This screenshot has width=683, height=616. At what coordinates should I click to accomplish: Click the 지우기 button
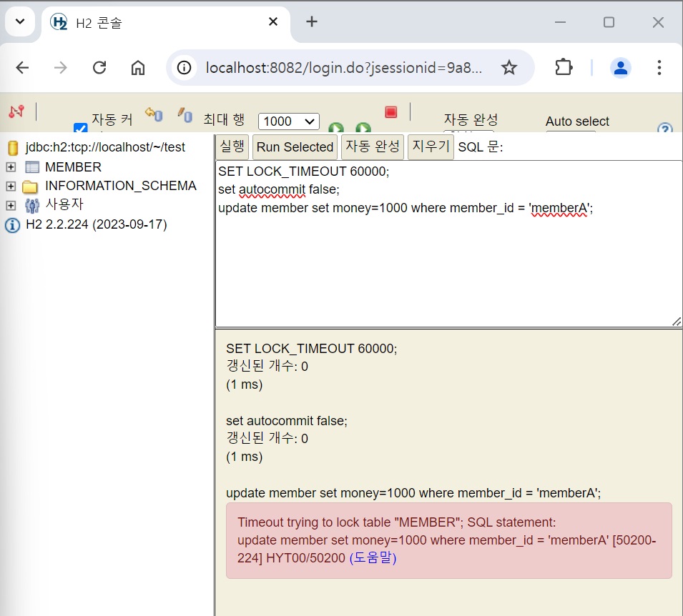(x=431, y=146)
